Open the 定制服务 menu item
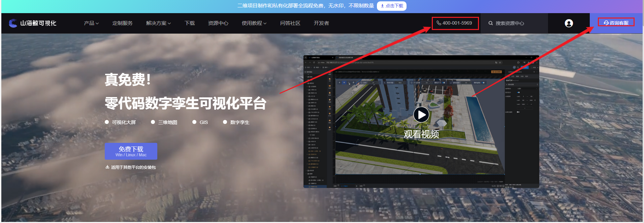This screenshot has width=644, height=223. pyautogui.click(x=122, y=23)
